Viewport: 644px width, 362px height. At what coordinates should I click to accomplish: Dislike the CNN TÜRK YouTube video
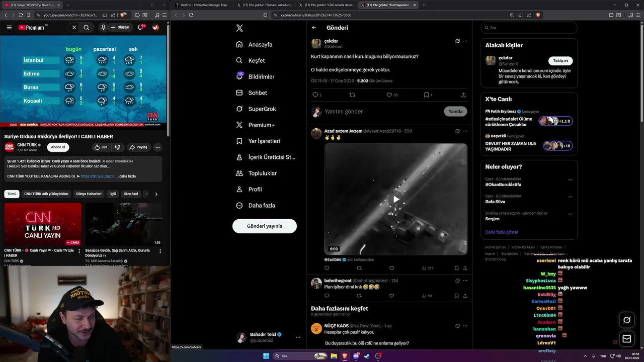tap(118, 147)
